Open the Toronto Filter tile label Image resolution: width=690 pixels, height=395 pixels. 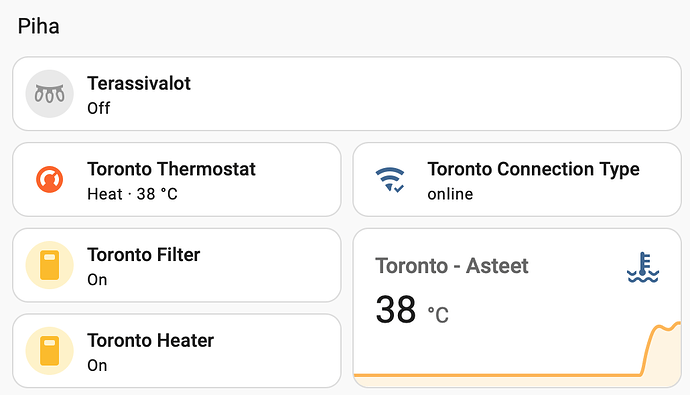143,255
